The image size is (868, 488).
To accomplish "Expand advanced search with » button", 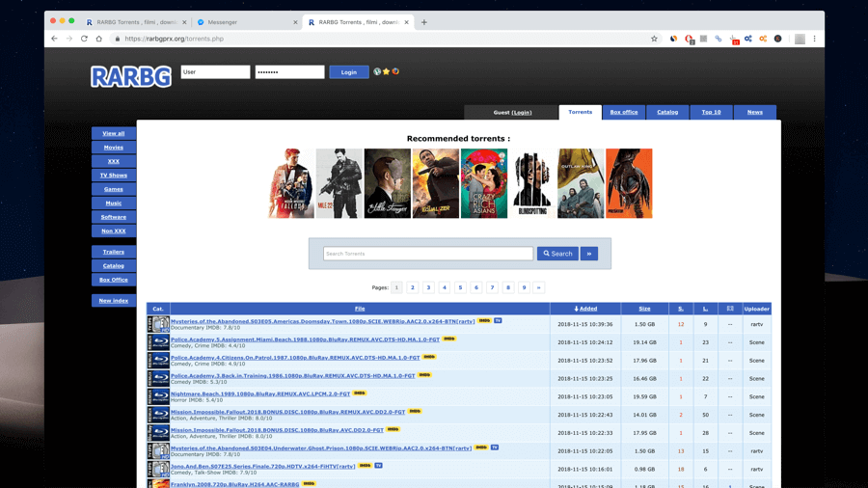I will (x=589, y=254).
